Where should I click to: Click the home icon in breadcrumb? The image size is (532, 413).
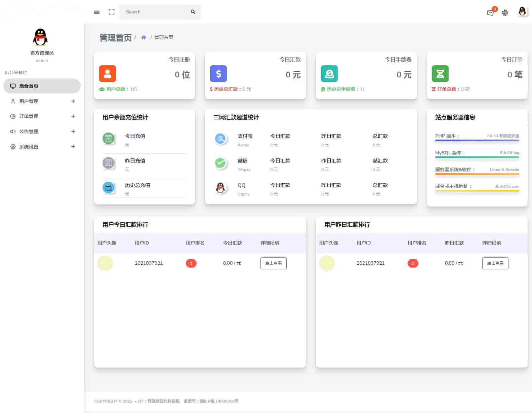coord(144,37)
